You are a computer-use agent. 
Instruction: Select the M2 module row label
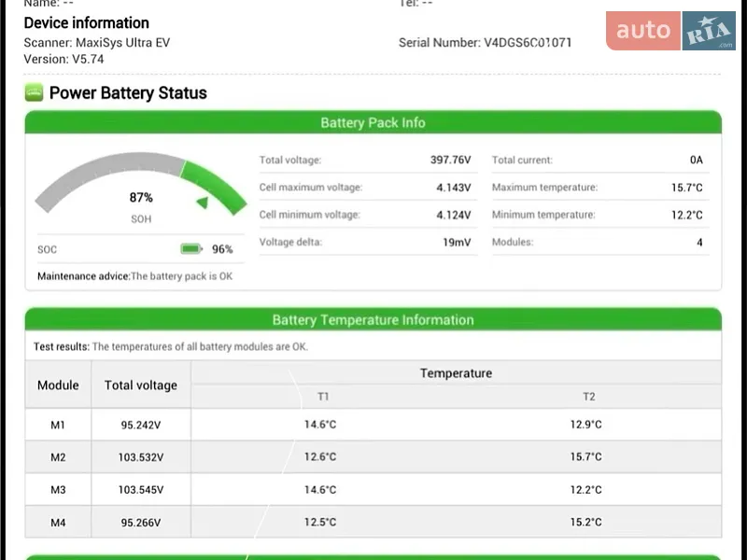[x=58, y=457]
